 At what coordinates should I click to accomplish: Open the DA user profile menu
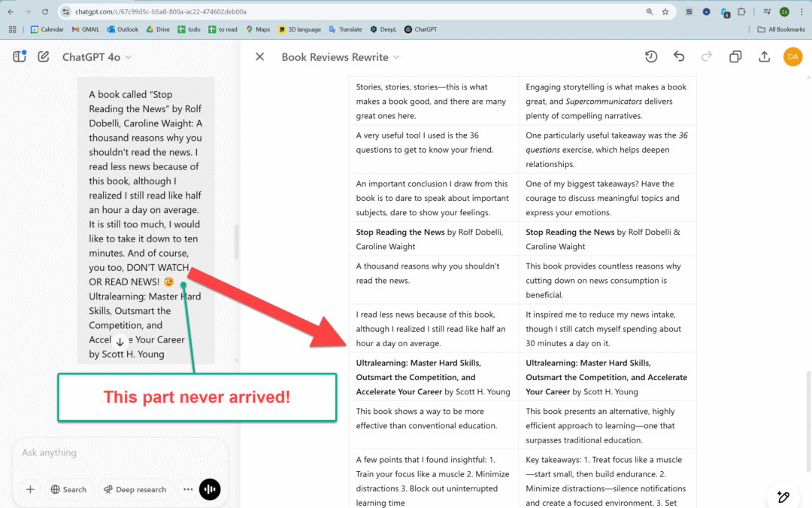[792, 57]
